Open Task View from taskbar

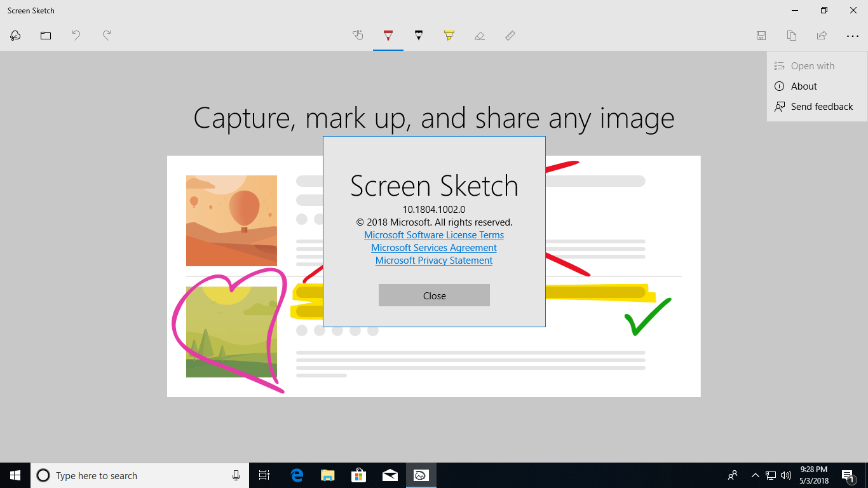pos(264,475)
